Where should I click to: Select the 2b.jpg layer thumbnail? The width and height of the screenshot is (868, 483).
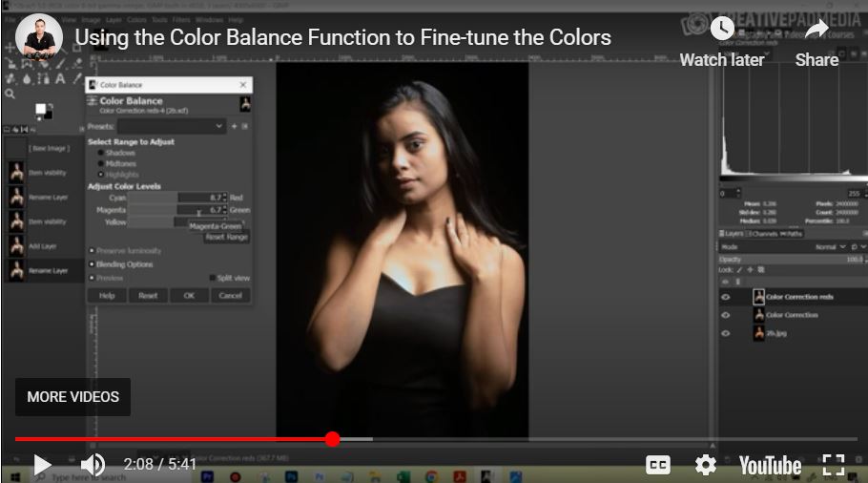pos(759,333)
